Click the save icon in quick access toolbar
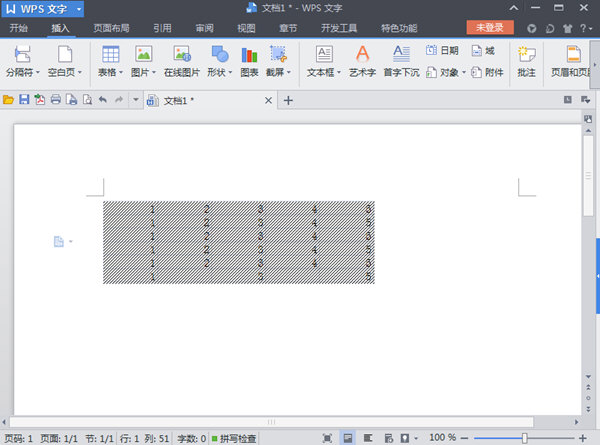 coord(24,101)
